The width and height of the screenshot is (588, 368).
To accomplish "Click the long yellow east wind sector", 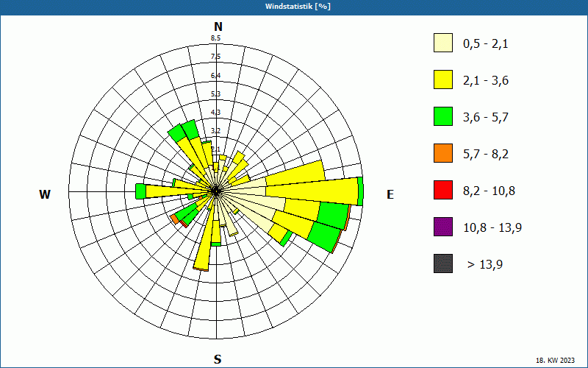I will pyautogui.click(x=311, y=191).
